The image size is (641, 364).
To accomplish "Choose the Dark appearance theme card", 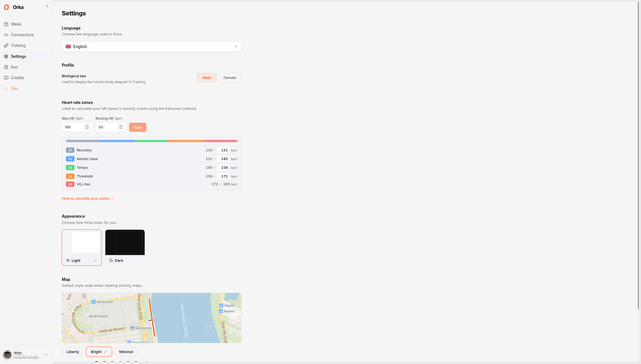I will (x=125, y=247).
